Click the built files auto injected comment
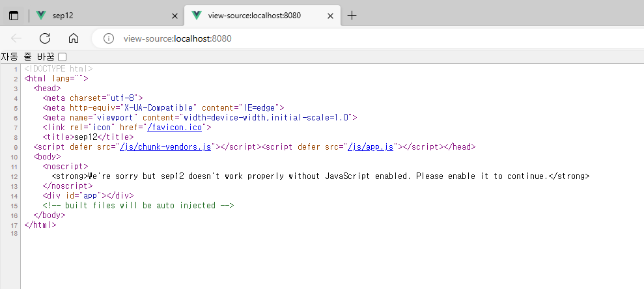Viewport: 644px width, 289px height. click(x=139, y=205)
